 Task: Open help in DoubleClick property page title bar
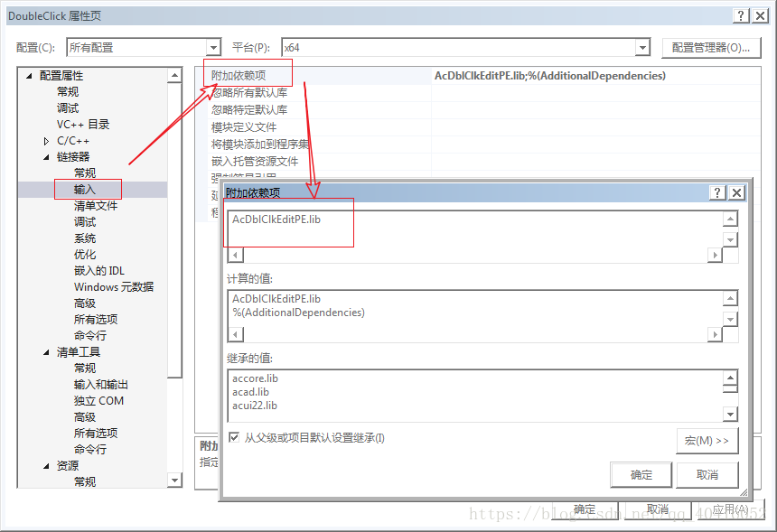[x=740, y=16]
